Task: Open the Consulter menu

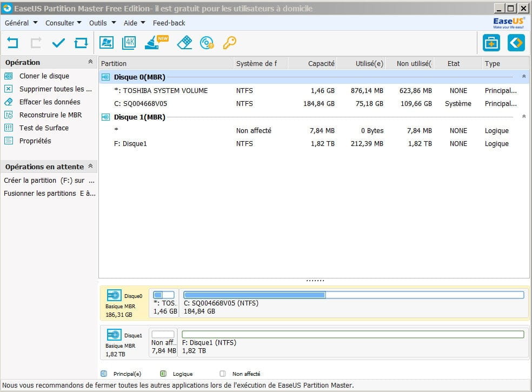Action: click(x=63, y=23)
